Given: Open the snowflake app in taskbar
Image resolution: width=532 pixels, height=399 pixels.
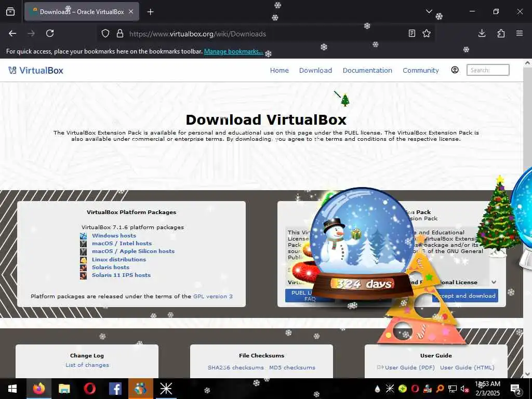Looking at the screenshot, I should coord(166,389).
